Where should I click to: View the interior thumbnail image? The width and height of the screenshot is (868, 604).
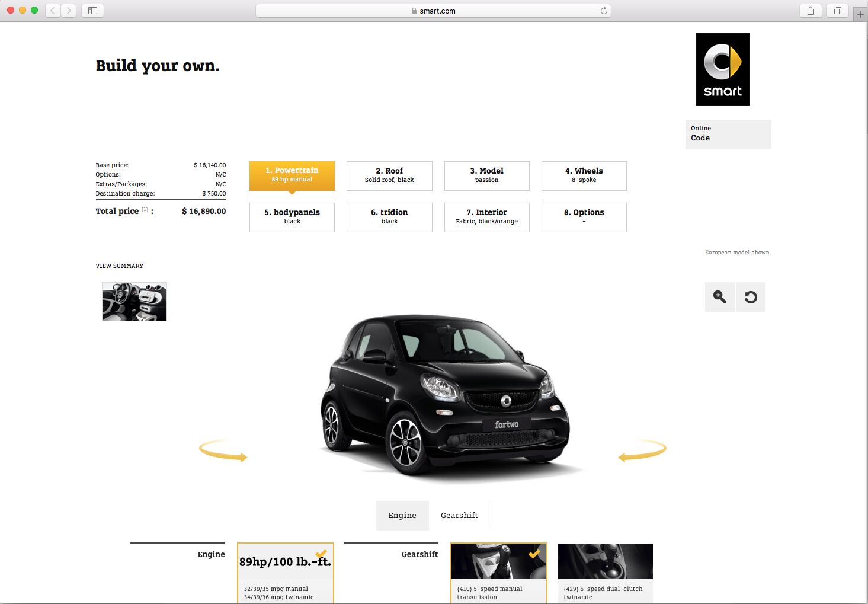[134, 302]
